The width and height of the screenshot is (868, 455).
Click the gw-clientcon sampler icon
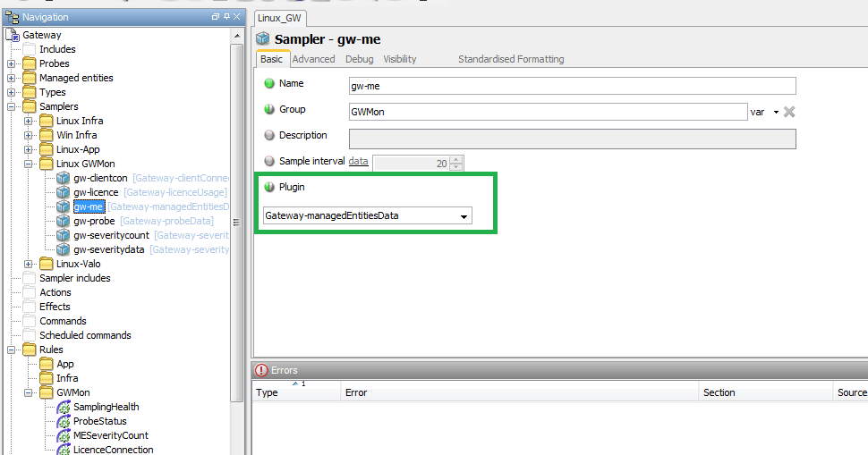64,178
